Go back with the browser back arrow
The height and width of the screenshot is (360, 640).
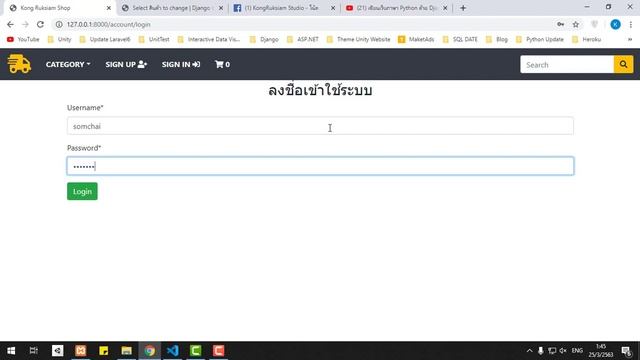pos(10,24)
